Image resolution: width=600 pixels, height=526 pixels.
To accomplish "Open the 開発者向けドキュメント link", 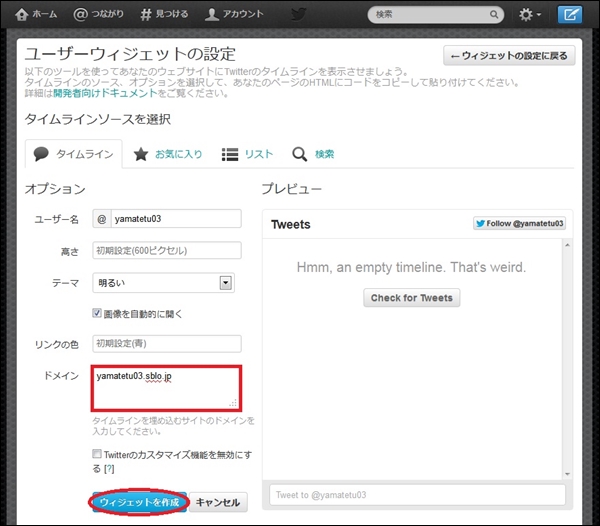I will (105, 93).
